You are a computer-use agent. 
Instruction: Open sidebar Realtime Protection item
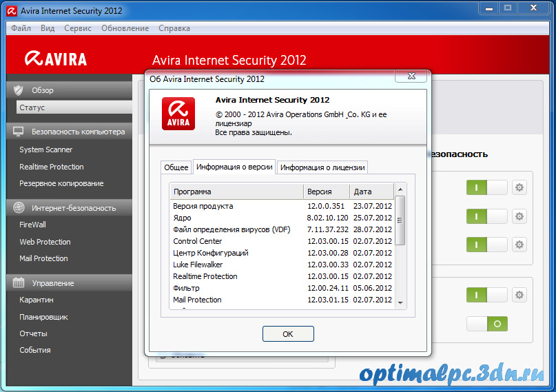[x=52, y=167]
